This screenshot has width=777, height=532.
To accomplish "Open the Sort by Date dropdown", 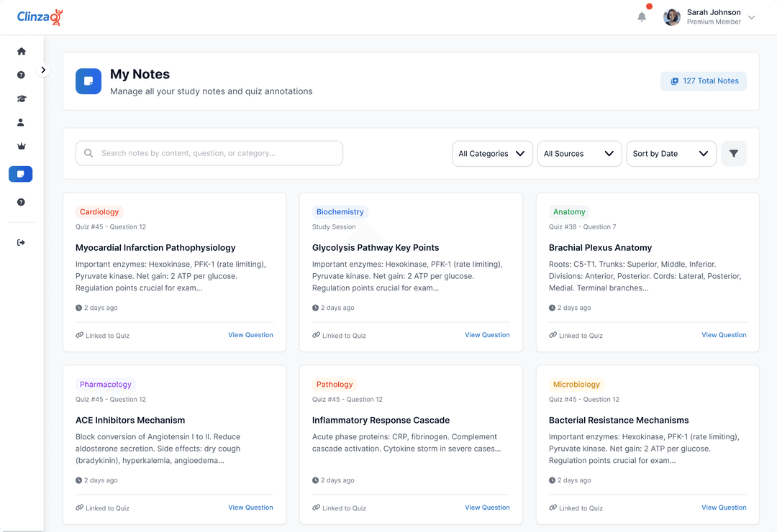I will coord(671,154).
